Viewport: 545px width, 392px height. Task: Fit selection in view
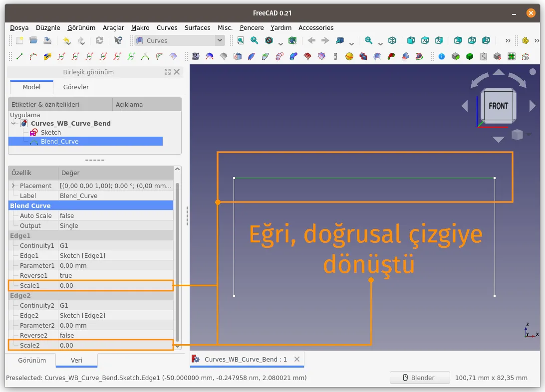point(255,40)
